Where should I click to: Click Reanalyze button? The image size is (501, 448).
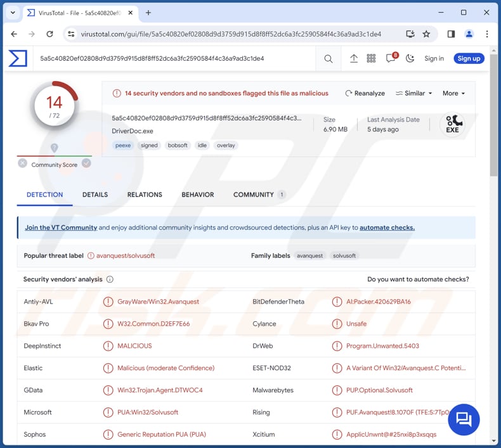[365, 93]
